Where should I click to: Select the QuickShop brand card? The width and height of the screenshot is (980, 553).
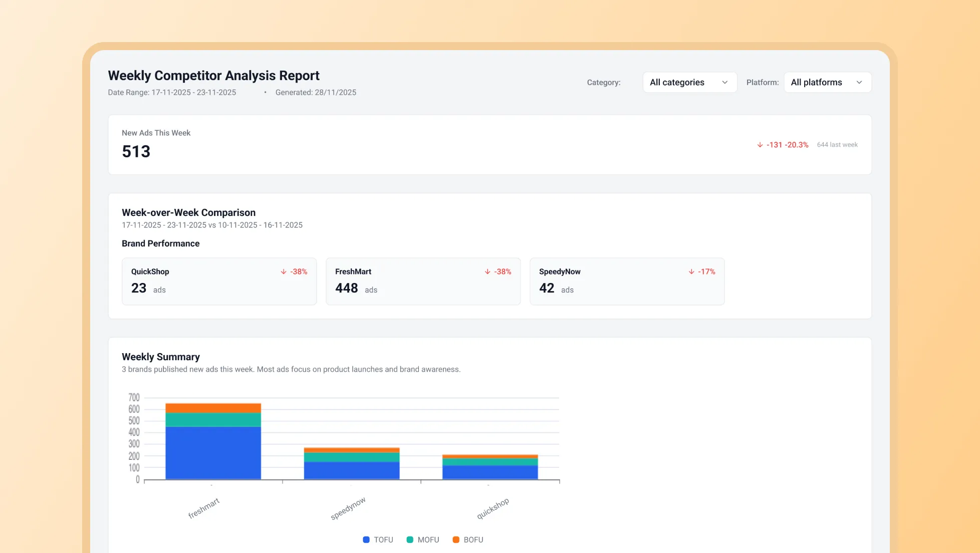[x=219, y=281]
